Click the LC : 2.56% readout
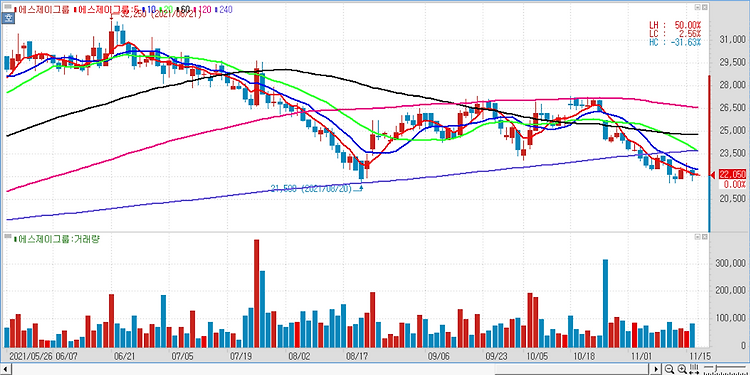Screen dimensions: 750x375 tap(675, 33)
